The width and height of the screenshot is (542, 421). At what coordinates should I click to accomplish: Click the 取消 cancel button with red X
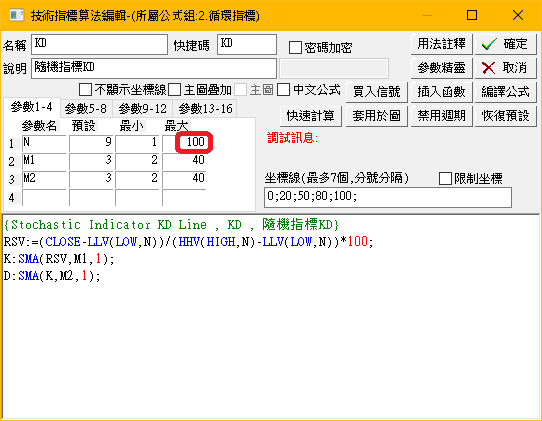click(505, 68)
